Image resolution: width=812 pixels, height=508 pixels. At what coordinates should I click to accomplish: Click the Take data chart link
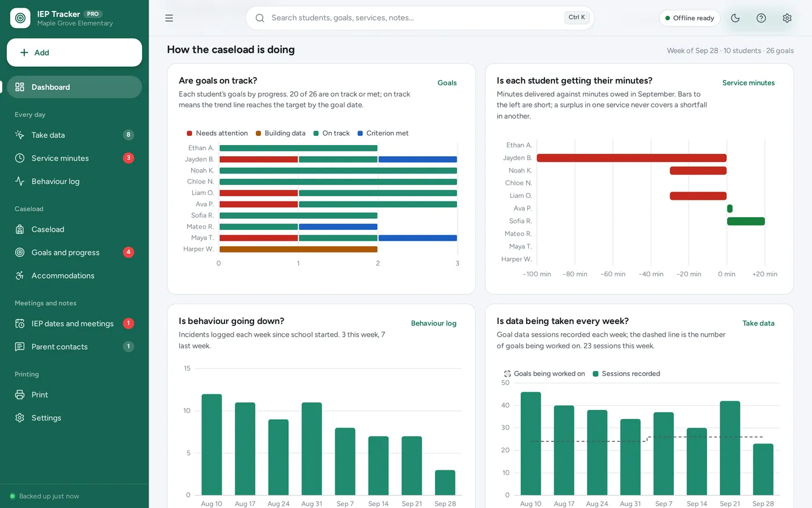759,323
